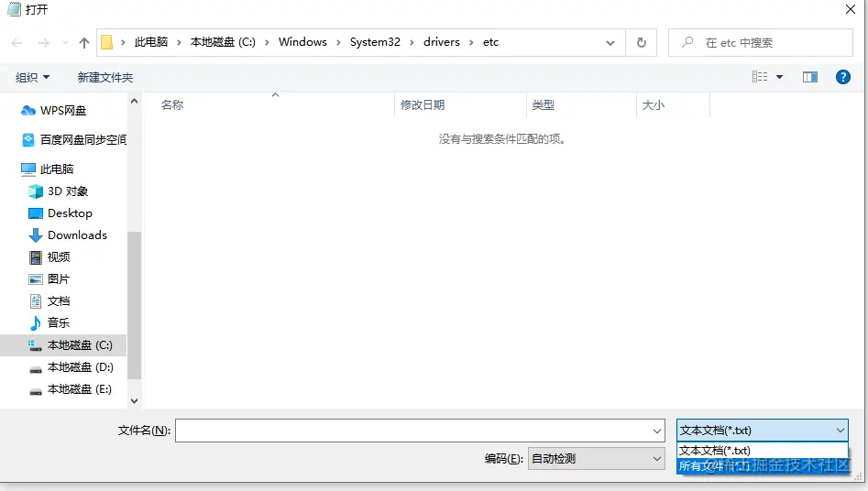Open 3D 对象 folder

pyautogui.click(x=68, y=191)
